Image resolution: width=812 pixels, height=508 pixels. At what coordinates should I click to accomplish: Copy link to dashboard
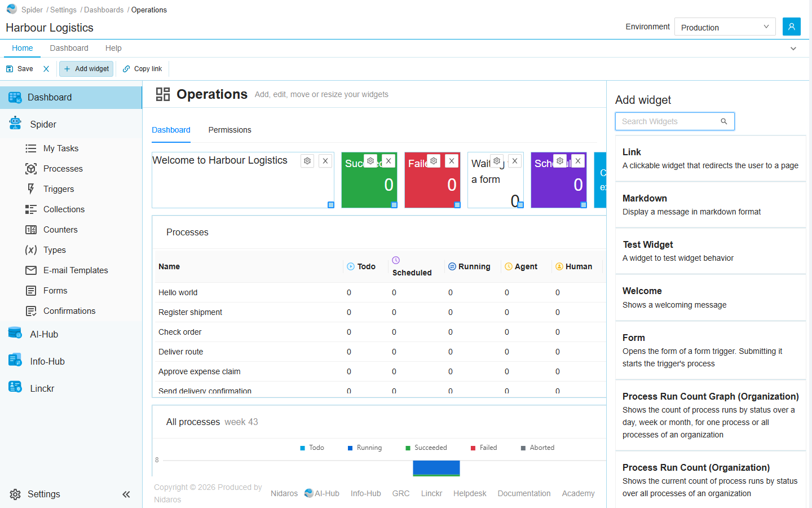(142, 69)
